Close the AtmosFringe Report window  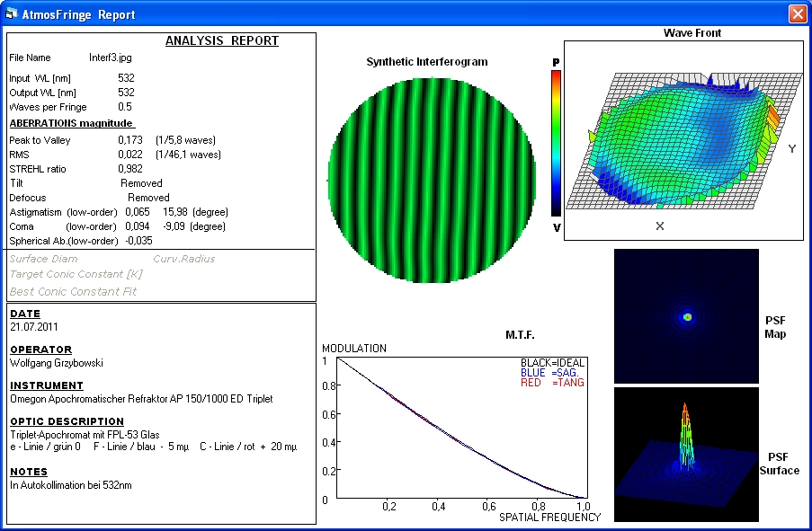click(797, 14)
